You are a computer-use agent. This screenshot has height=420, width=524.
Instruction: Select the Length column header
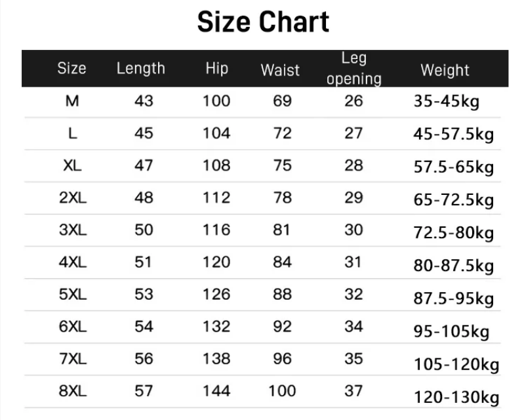[x=141, y=68]
